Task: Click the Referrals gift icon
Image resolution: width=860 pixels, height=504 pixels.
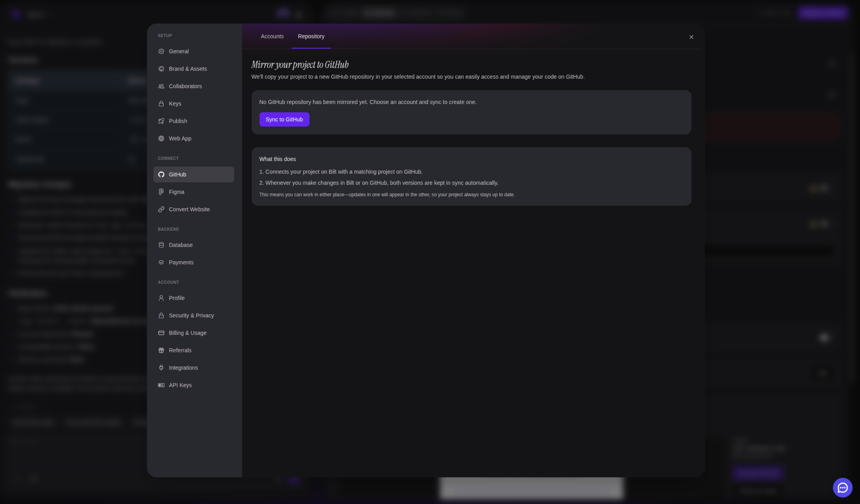Action: [161, 350]
